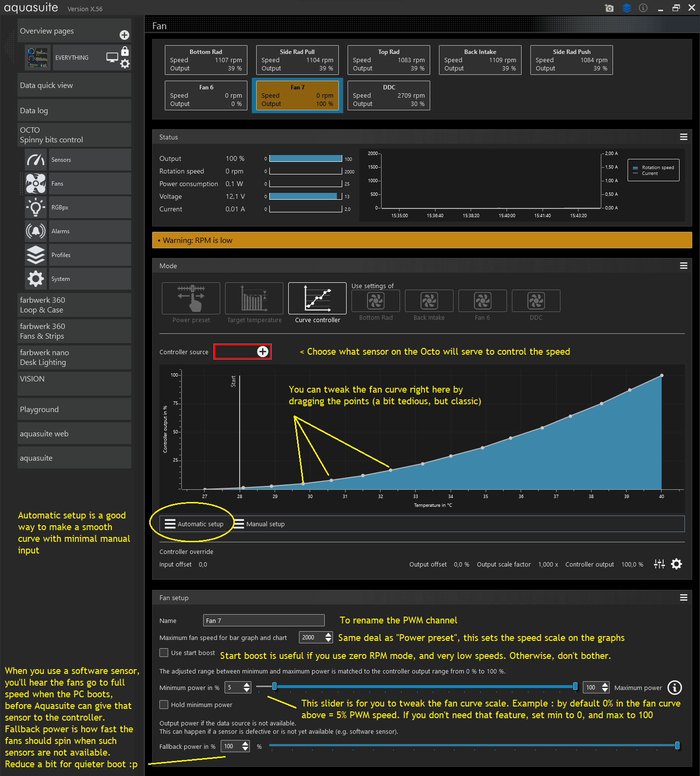
Task: Use settings of Bottom Rad fan
Action: pos(376,301)
